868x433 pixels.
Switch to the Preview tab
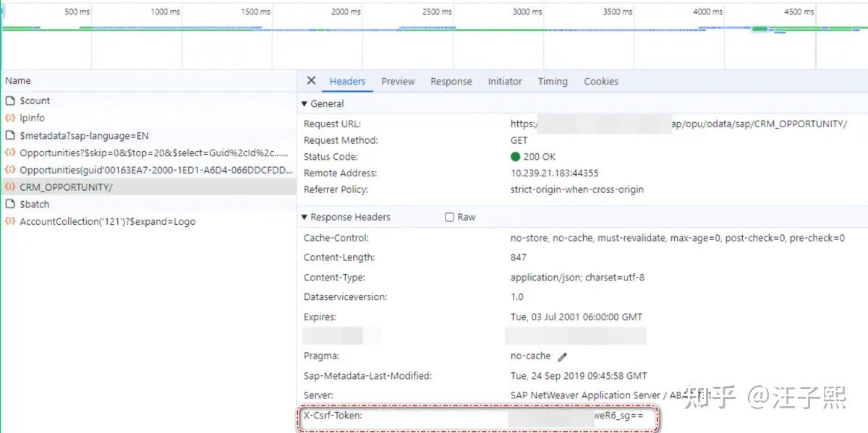click(x=398, y=82)
